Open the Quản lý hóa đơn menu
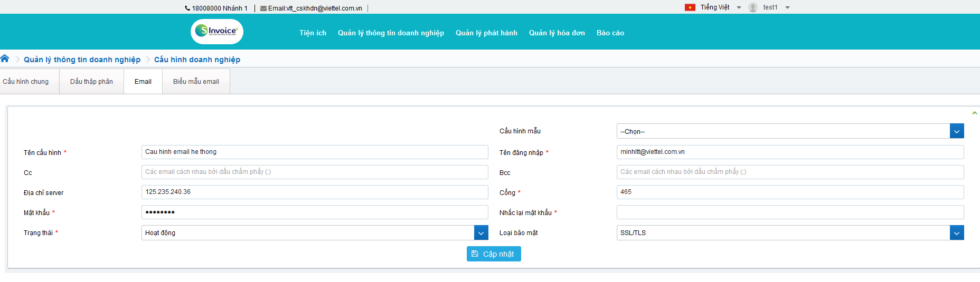The width and height of the screenshot is (980, 282). coord(557,33)
